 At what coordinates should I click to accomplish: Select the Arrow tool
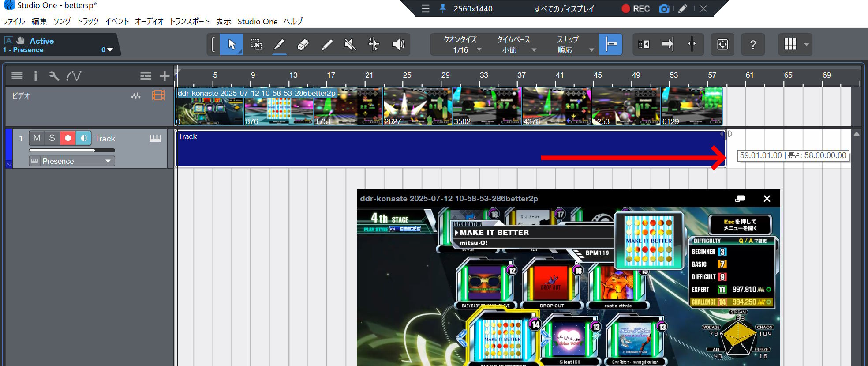coord(232,44)
